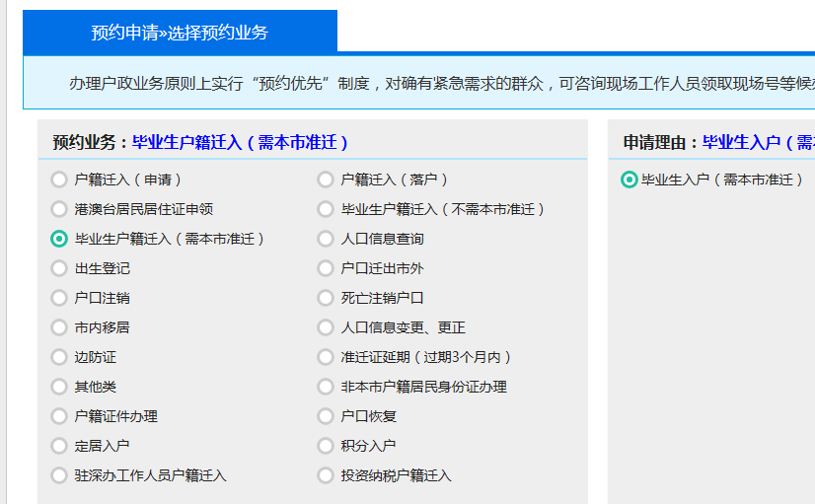Select 准迁证延期（过期3个月内）option
Image resolution: width=815 pixels, height=504 pixels.
(326, 357)
